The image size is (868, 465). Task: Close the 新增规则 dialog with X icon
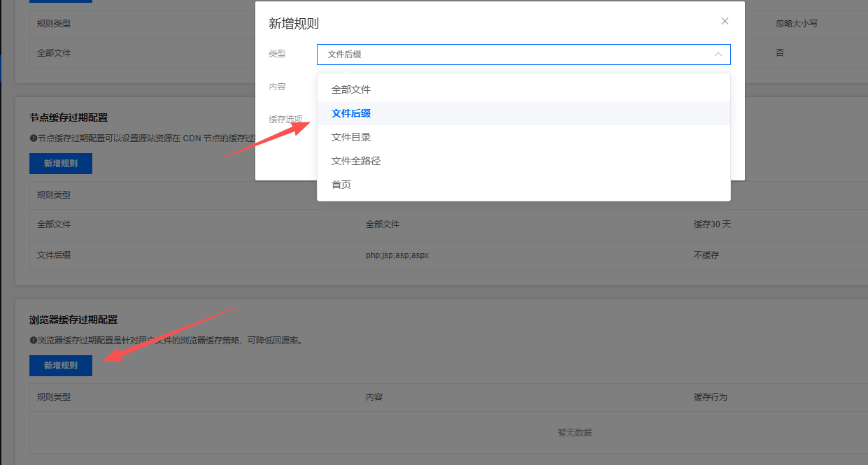click(x=725, y=21)
